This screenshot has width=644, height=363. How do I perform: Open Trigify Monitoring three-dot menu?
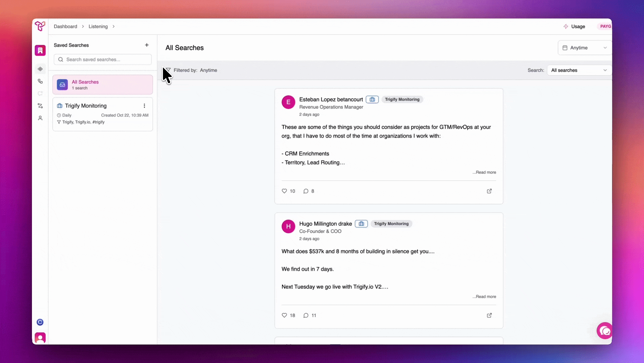[x=144, y=106]
